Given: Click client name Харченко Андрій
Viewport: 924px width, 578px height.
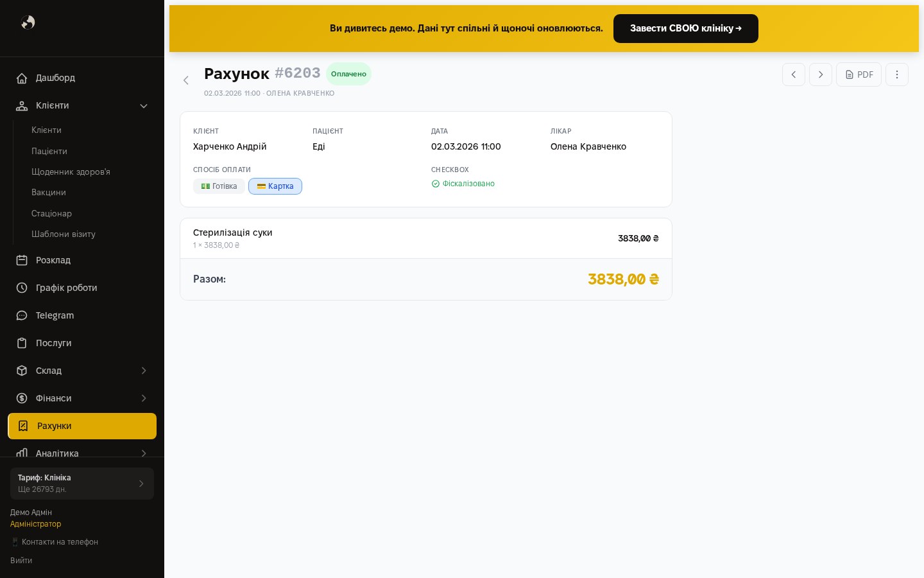Looking at the screenshot, I should (x=230, y=146).
